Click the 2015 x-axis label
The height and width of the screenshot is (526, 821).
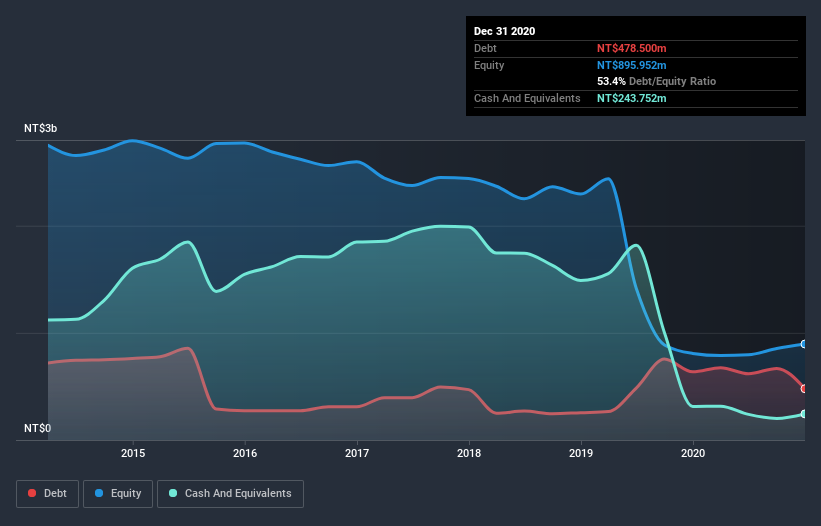pyautogui.click(x=133, y=453)
